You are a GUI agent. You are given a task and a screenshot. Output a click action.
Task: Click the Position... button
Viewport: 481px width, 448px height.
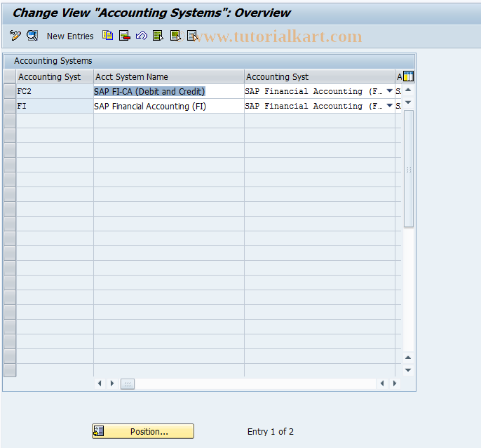point(143,431)
